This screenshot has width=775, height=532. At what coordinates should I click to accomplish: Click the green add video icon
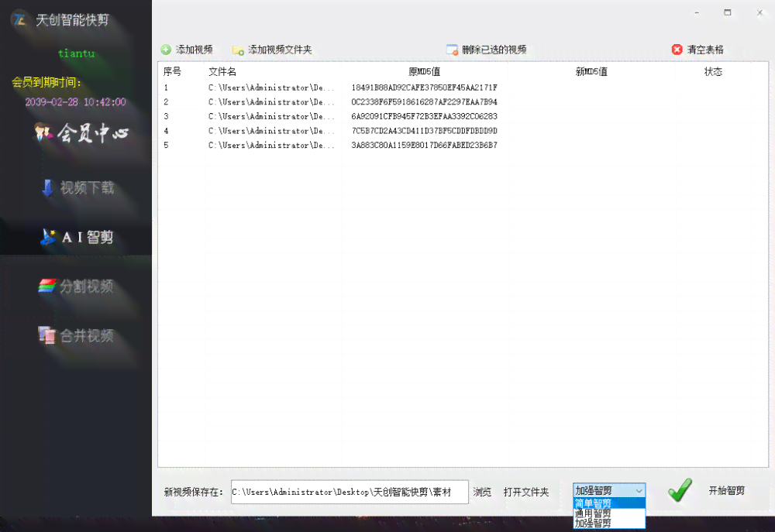pyautogui.click(x=166, y=50)
